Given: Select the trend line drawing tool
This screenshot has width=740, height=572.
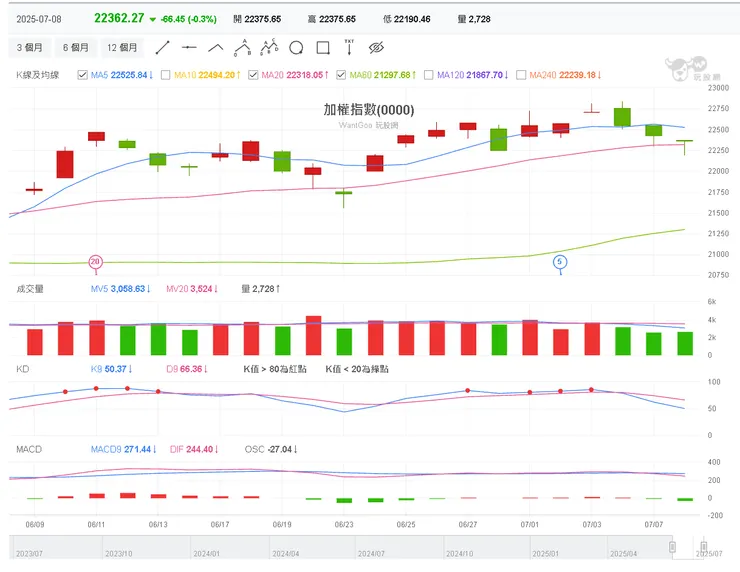Looking at the screenshot, I should coord(162,48).
